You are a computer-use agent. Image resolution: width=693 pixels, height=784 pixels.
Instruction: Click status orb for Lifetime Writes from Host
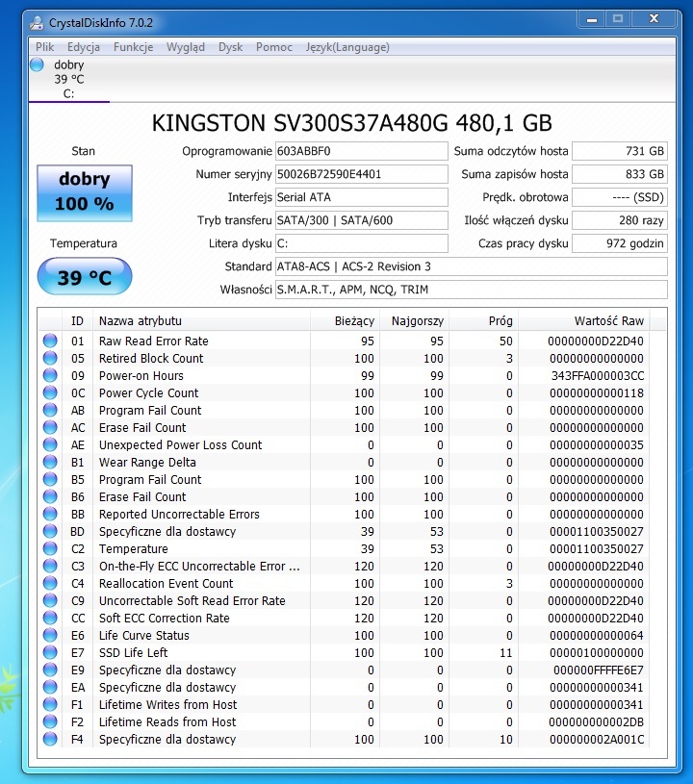point(50,704)
